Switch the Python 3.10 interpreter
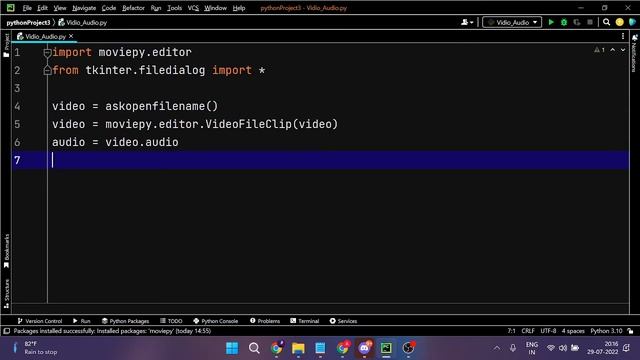This screenshot has width=640, height=360. tap(606, 331)
